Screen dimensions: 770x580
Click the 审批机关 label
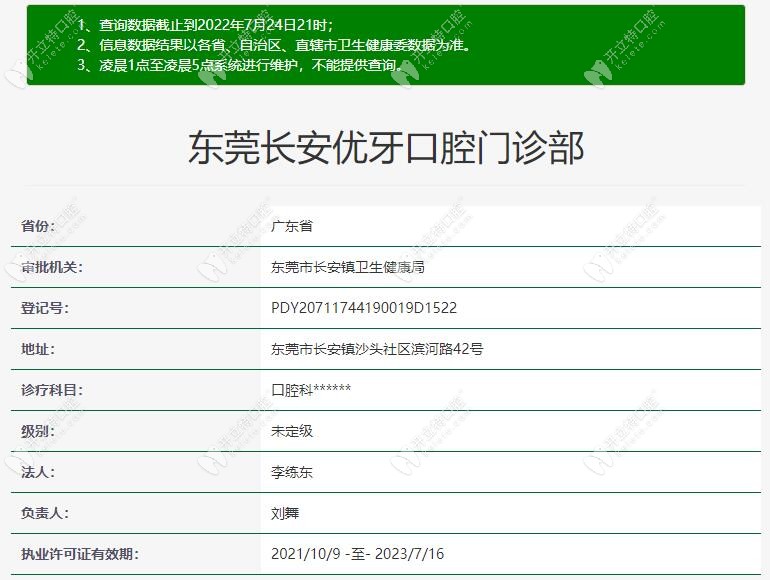click(x=52, y=267)
